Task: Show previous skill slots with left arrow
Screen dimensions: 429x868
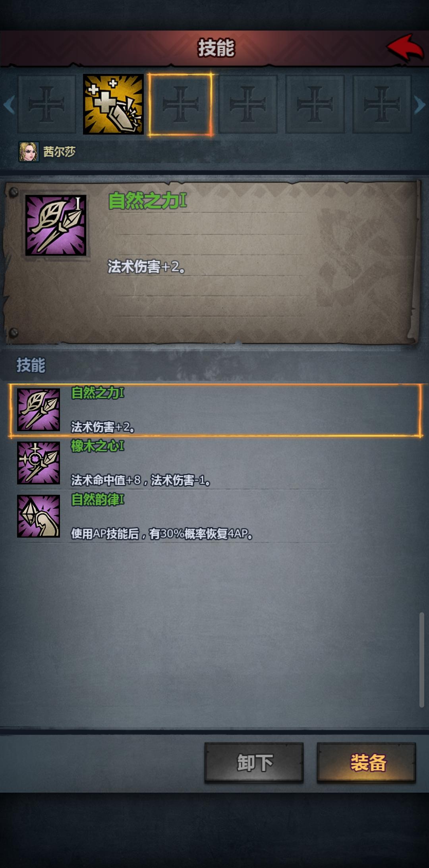Action: [x=9, y=104]
